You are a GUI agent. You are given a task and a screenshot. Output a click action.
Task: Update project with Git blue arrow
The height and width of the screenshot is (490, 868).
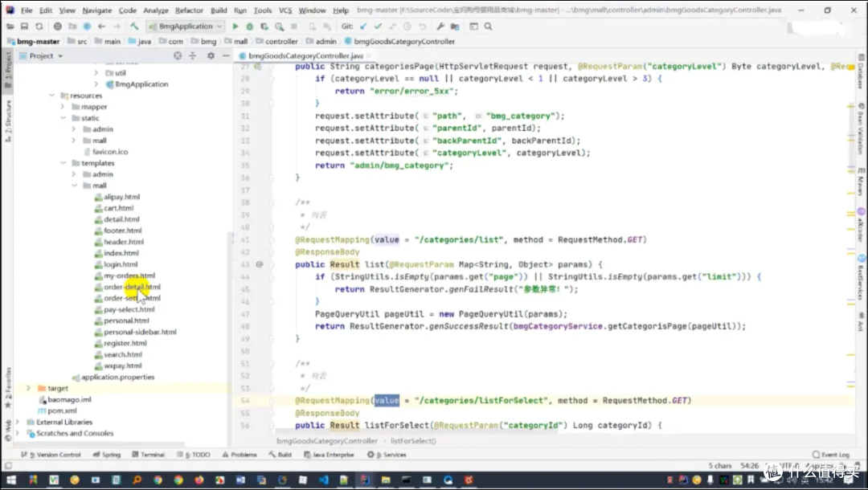coord(363,26)
